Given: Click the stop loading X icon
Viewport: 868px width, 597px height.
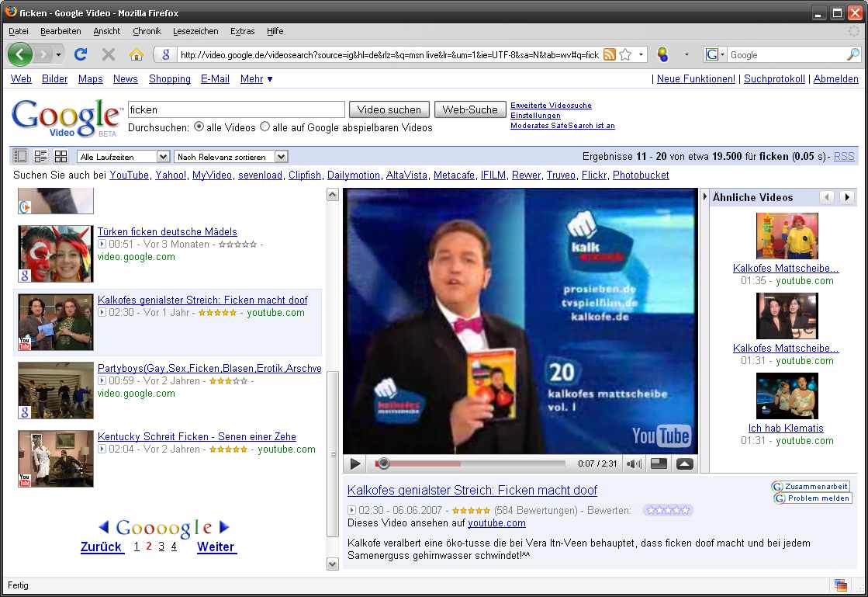Looking at the screenshot, I should (x=109, y=54).
